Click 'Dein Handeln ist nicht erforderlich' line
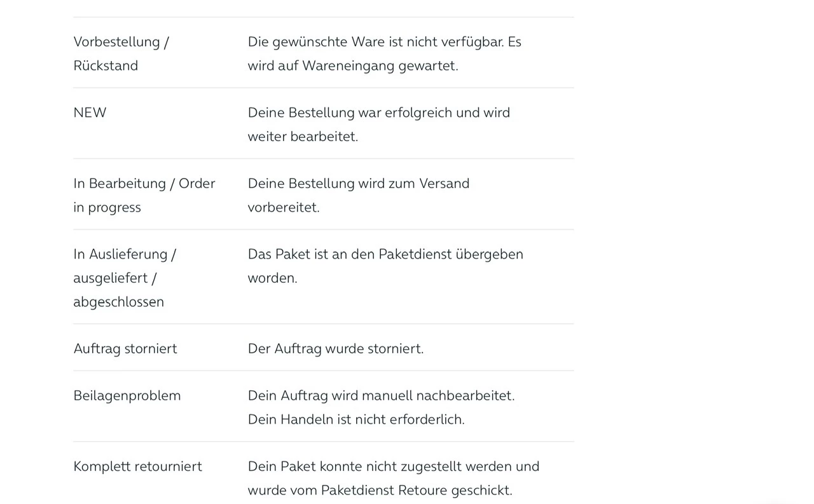 click(356, 419)
